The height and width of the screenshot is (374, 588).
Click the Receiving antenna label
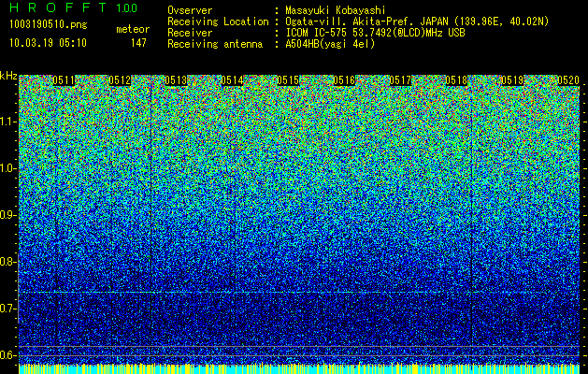click(215, 44)
